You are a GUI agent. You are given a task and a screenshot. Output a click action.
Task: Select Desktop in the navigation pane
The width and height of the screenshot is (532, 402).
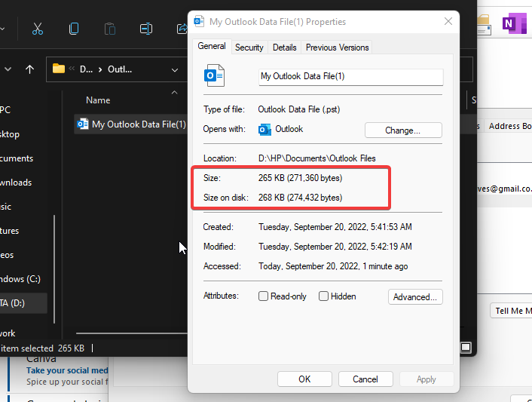(x=11, y=134)
